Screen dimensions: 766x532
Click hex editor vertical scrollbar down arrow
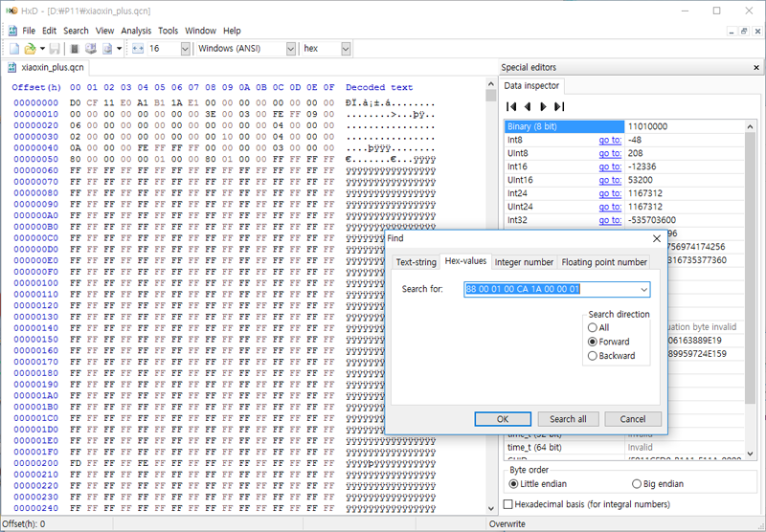[x=491, y=509]
